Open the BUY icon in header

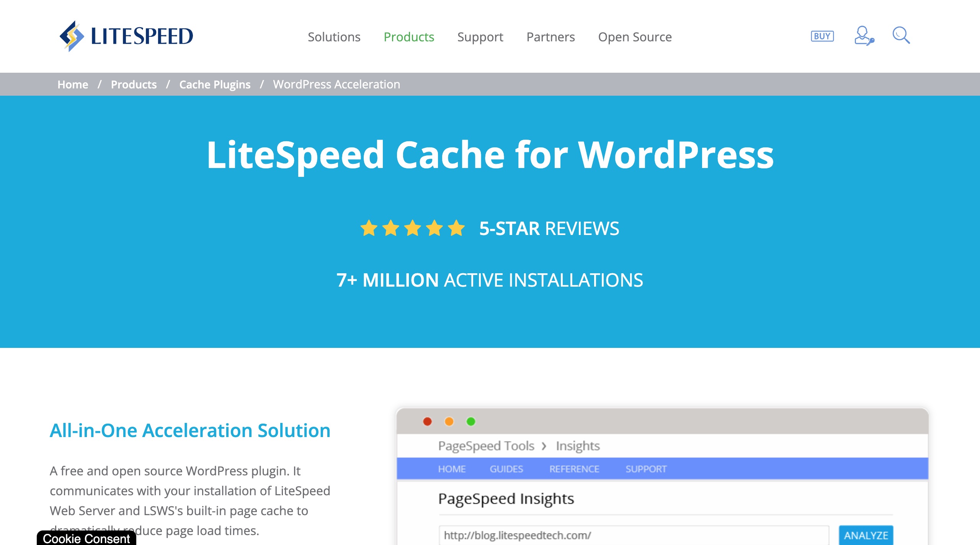point(822,36)
